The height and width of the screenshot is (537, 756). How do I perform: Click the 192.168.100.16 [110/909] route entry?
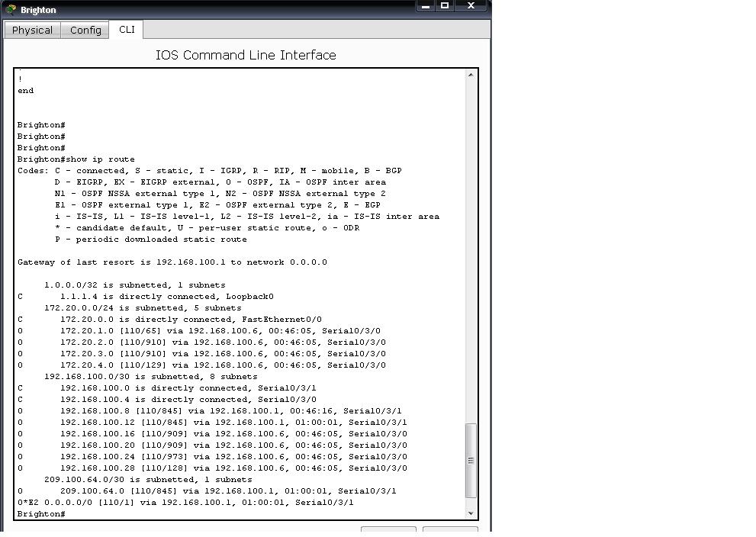pos(212,434)
